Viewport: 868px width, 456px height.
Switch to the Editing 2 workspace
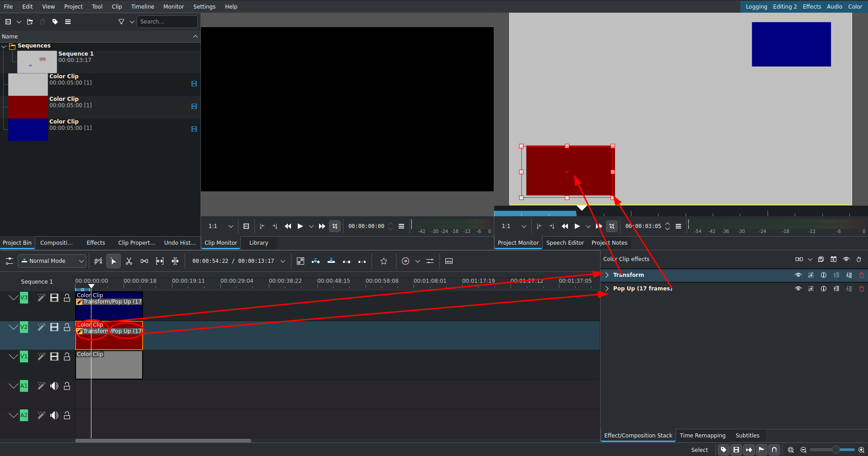pyautogui.click(x=785, y=6)
